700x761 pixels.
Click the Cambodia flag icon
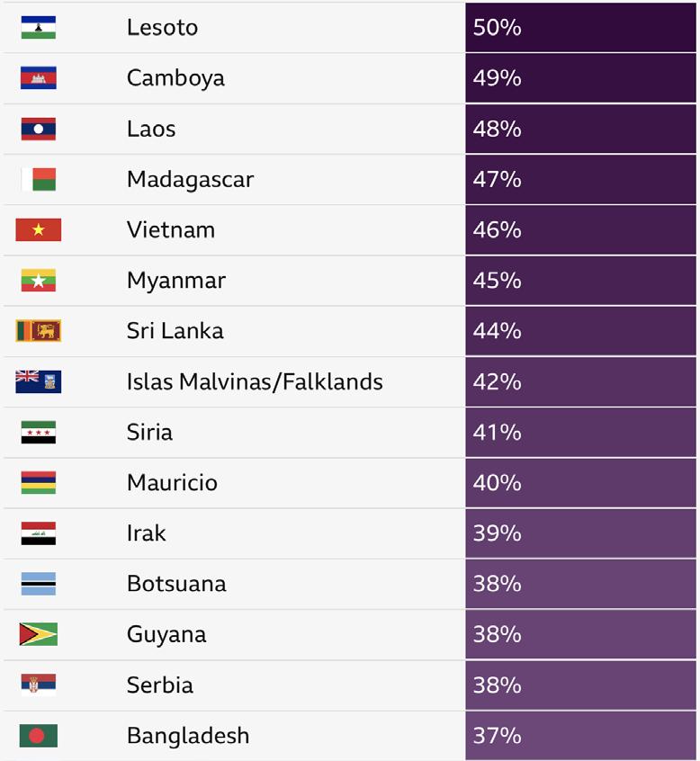38,78
